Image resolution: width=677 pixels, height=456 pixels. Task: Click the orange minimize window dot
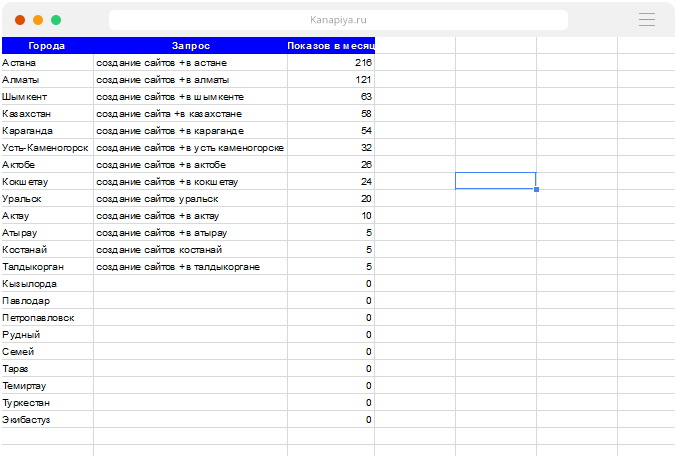click(38, 20)
